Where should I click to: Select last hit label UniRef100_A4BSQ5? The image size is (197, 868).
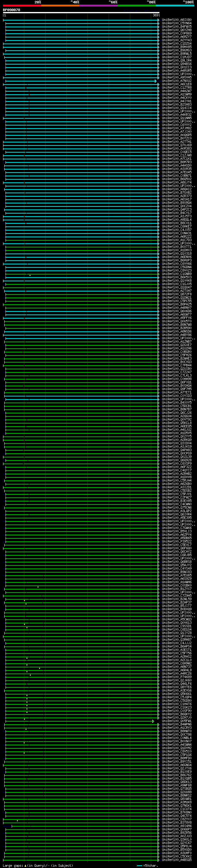click(x=176, y=860)
